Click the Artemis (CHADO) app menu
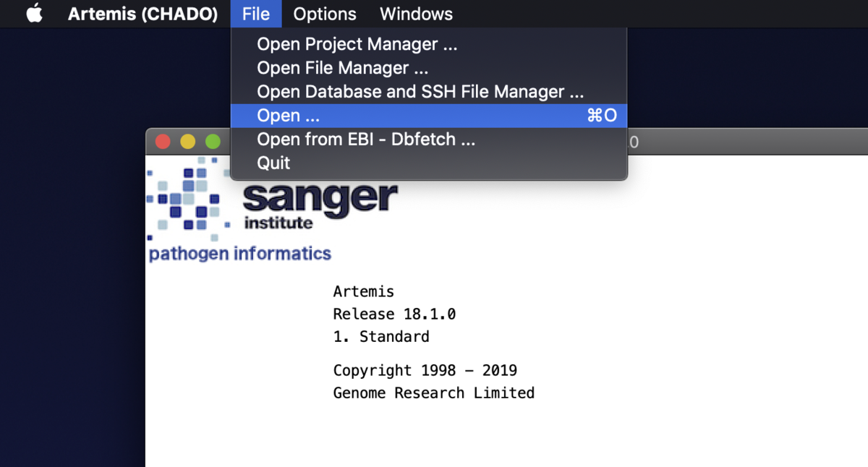Image resolution: width=868 pixels, height=467 pixels. (x=142, y=14)
